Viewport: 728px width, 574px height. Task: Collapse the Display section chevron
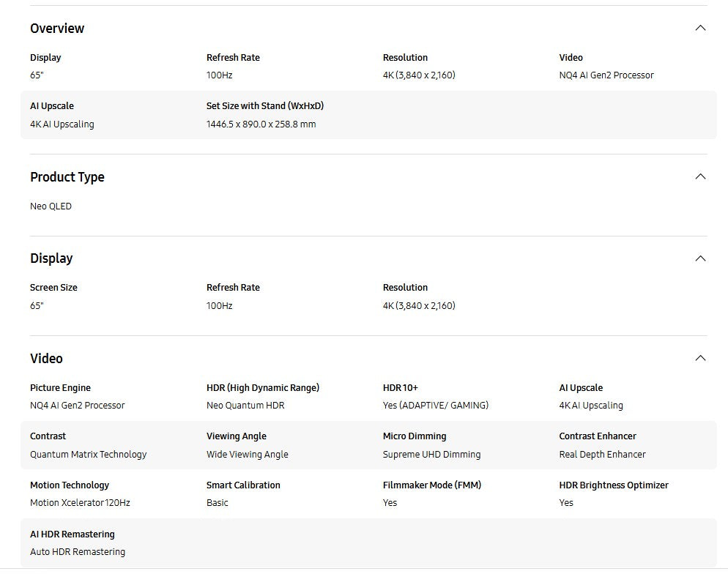[x=700, y=258]
